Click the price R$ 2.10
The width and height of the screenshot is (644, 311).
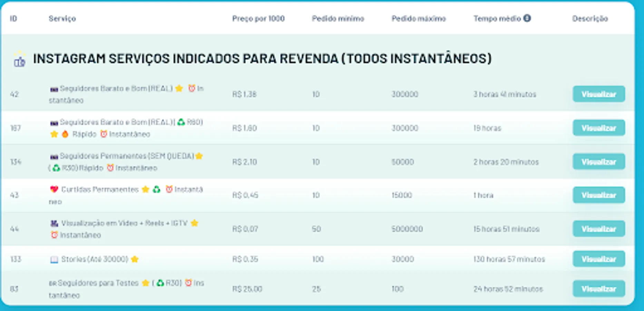tap(245, 162)
